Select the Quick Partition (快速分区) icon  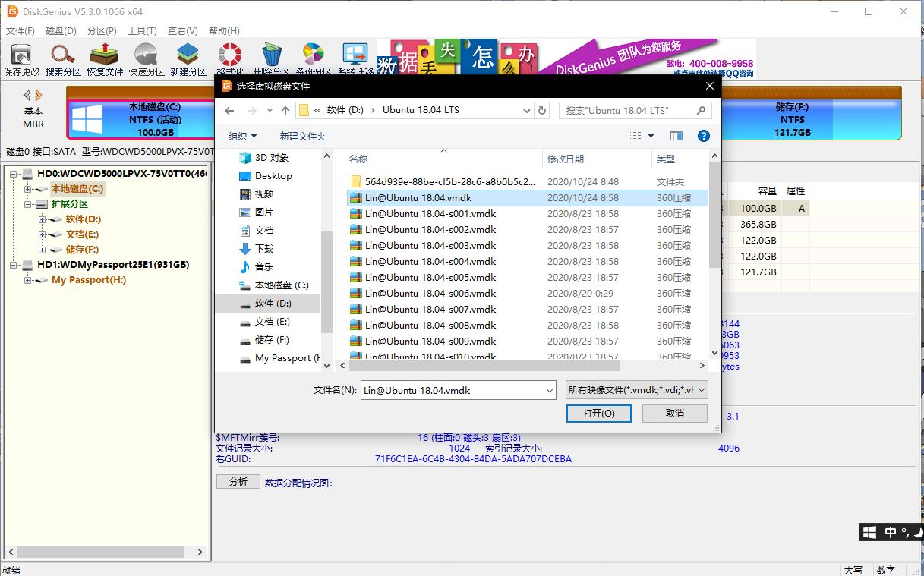(x=147, y=60)
